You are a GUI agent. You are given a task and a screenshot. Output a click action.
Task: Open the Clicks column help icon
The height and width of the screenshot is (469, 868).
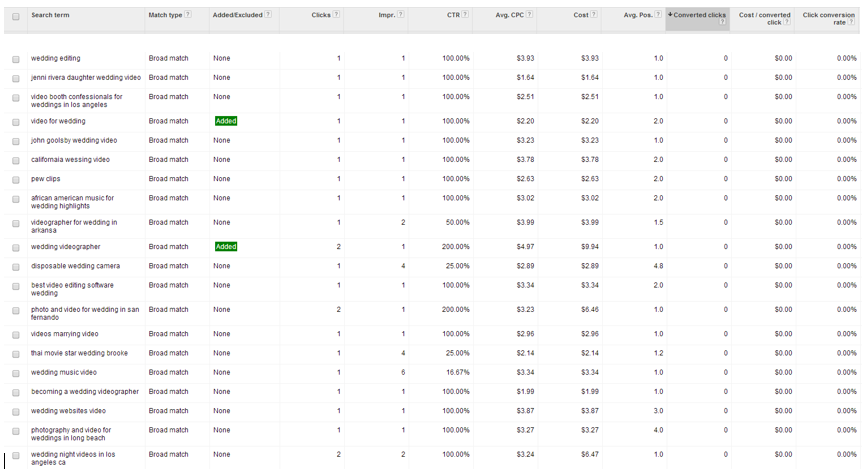tap(336, 15)
